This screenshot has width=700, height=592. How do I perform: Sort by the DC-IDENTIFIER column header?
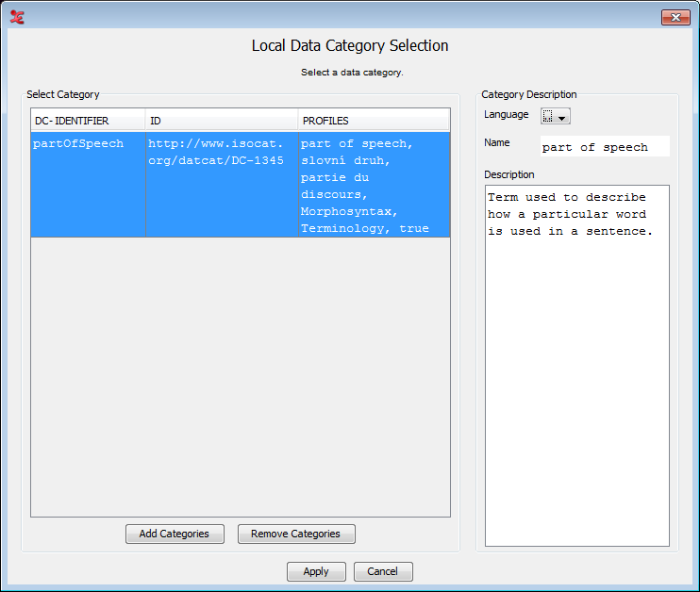click(x=88, y=121)
